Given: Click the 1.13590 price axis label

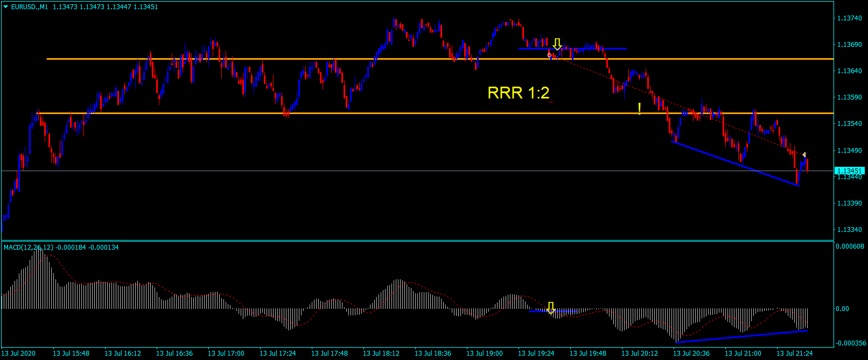Looking at the screenshot, I should 849,97.
